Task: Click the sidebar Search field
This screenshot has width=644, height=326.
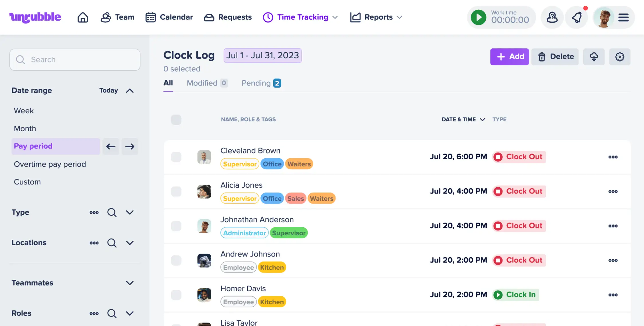Action: point(75,59)
